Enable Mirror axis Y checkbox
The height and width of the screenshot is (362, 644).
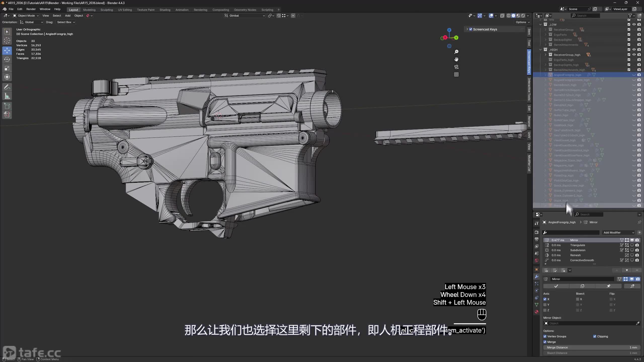coord(545,305)
